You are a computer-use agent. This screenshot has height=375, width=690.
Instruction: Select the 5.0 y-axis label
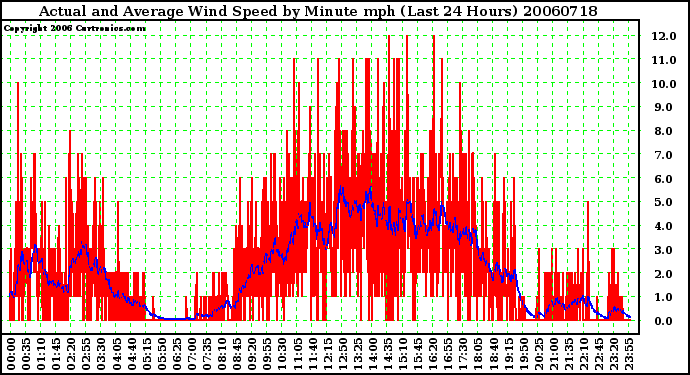click(x=664, y=202)
